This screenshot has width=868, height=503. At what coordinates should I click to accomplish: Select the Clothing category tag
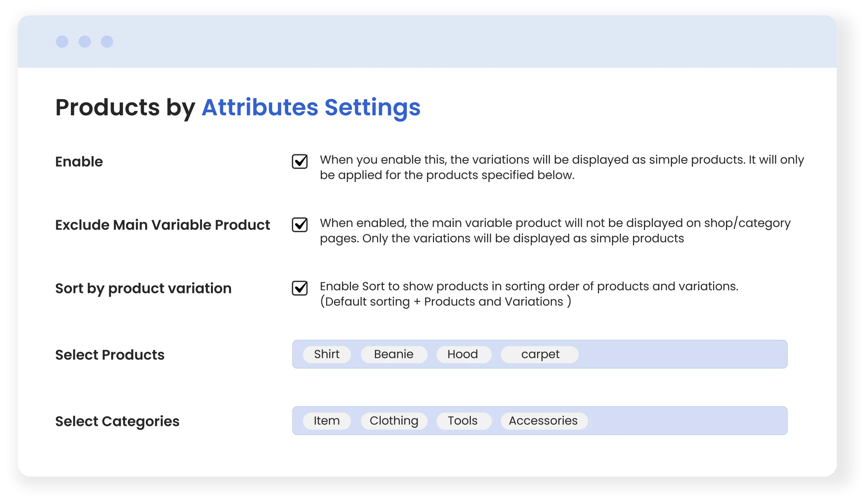[x=394, y=421]
